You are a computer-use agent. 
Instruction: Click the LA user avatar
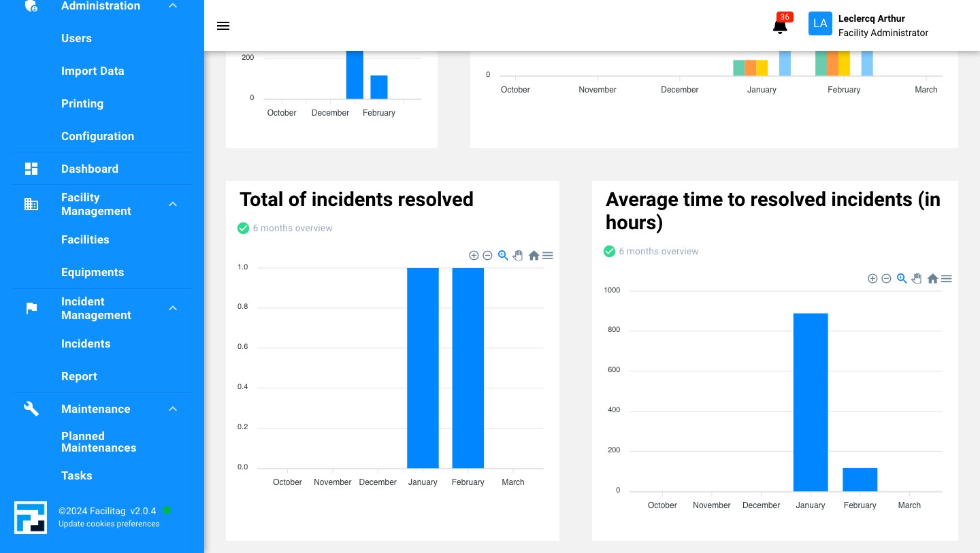pyautogui.click(x=820, y=23)
